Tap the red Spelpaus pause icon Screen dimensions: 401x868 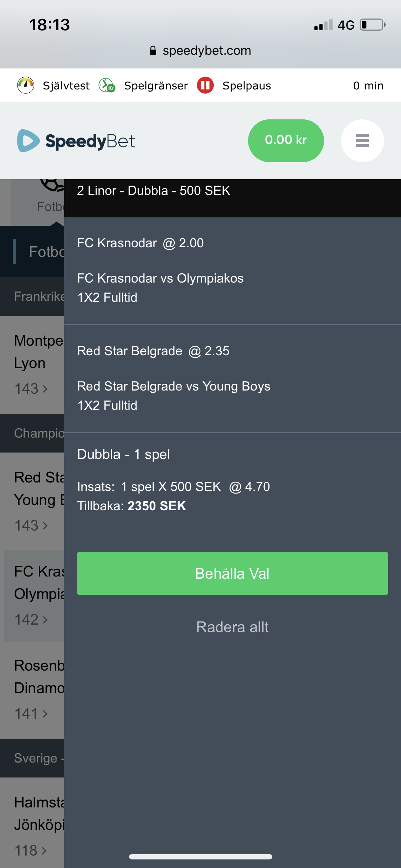click(x=205, y=86)
